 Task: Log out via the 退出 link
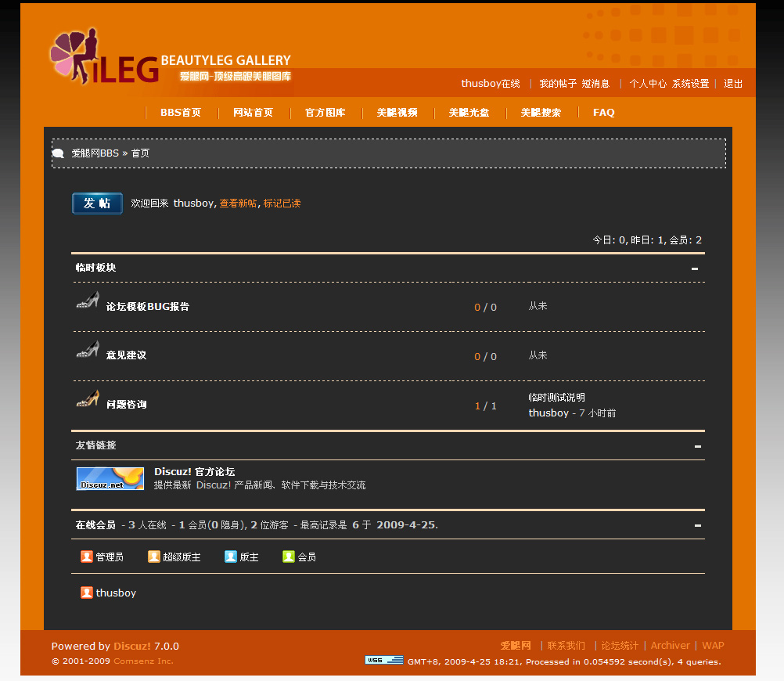732,83
